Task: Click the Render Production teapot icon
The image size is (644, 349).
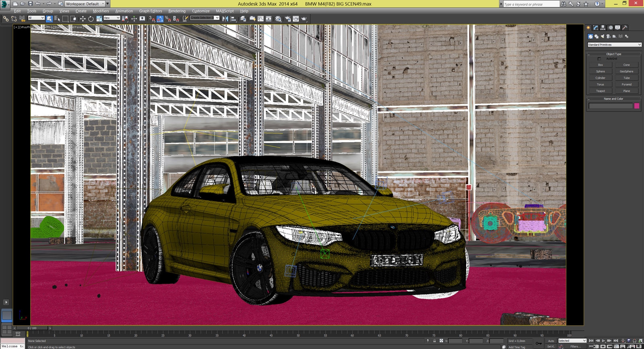Action: 304,18
